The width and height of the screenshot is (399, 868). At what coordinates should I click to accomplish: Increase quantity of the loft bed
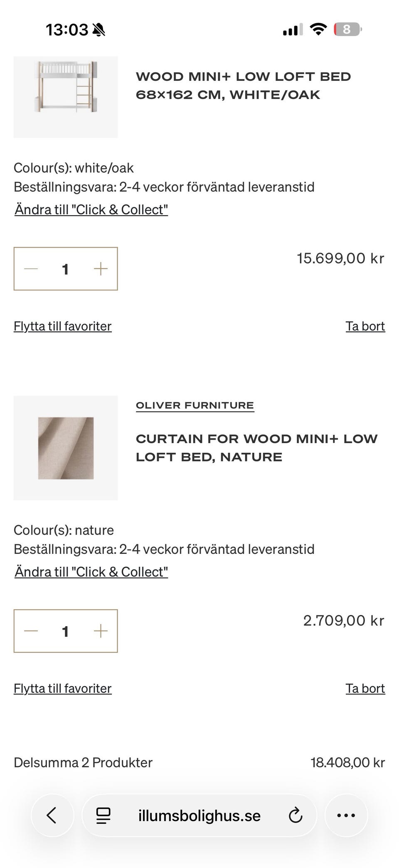[x=101, y=269]
